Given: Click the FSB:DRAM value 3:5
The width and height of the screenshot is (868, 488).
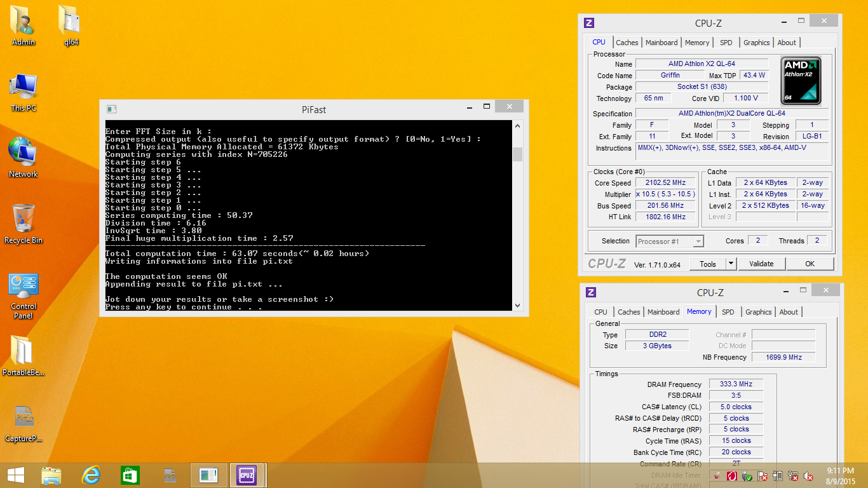Looking at the screenshot, I should (x=735, y=395).
